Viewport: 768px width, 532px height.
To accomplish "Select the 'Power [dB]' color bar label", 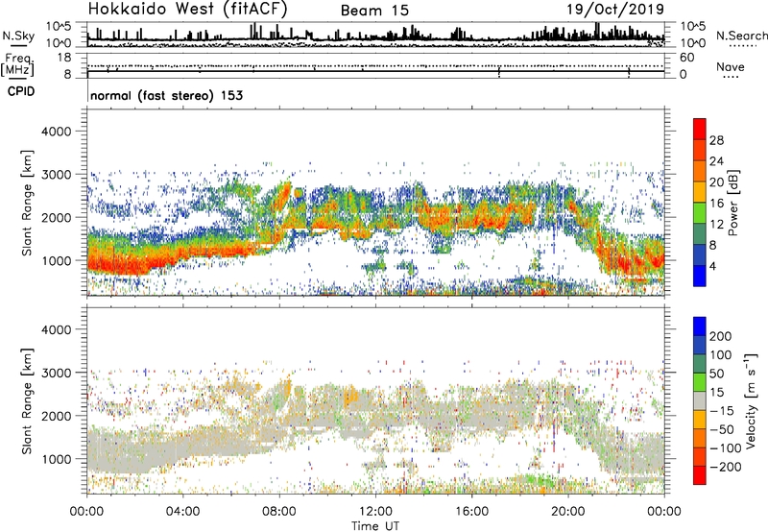I will pyautogui.click(x=733, y=203).
